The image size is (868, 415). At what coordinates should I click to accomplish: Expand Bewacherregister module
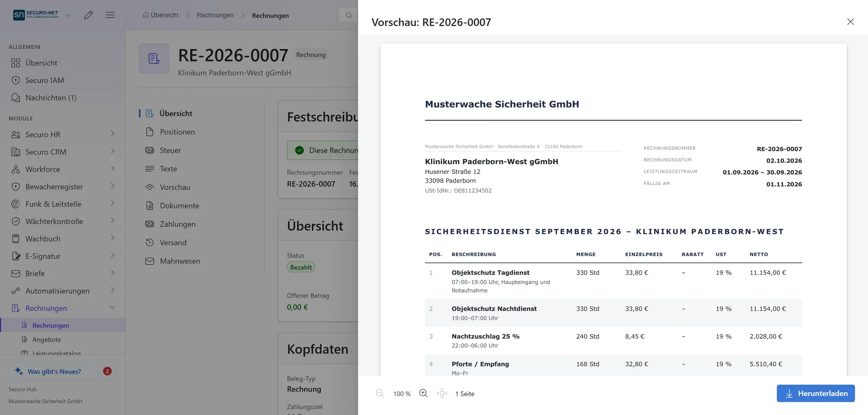(113, 186)
